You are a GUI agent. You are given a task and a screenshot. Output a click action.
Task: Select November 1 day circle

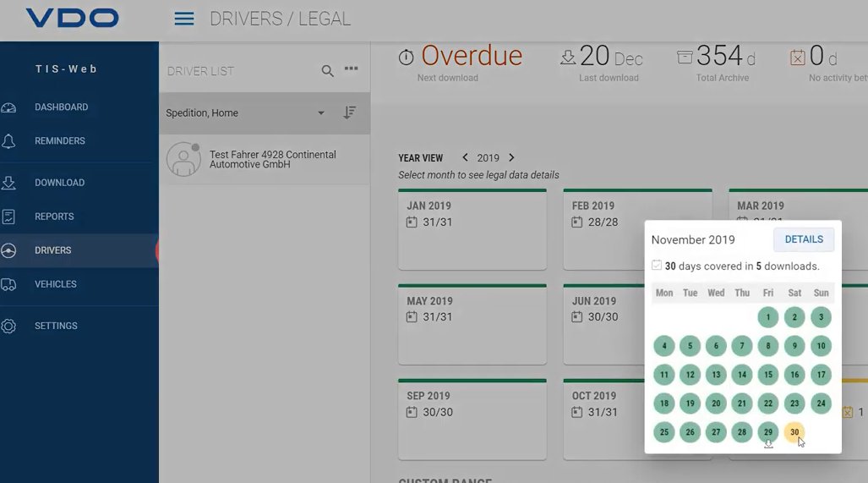[768, 317]
